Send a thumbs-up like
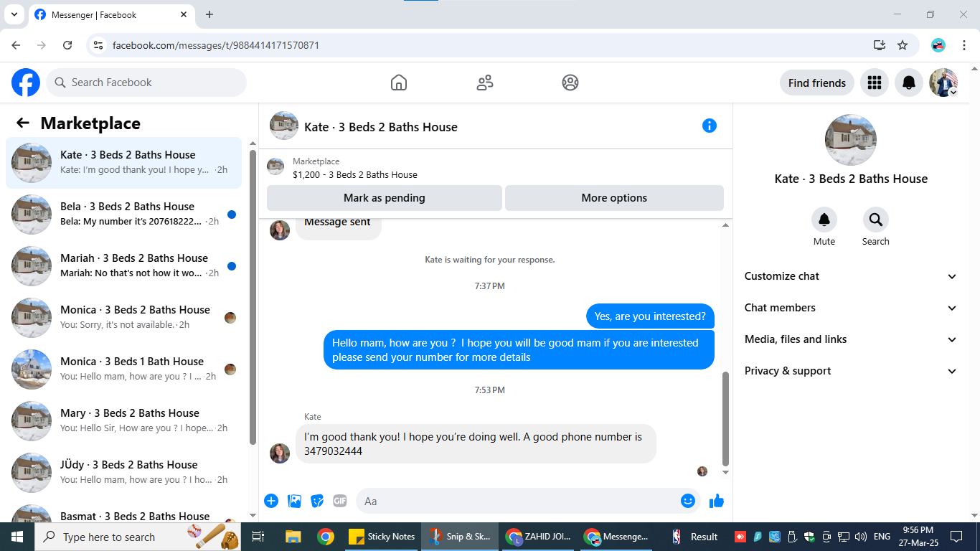 (717, 501)
